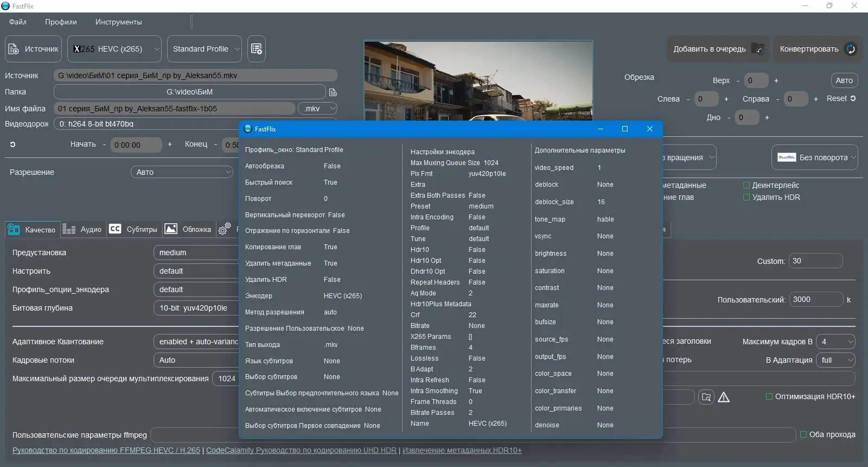The height and width of the screenshot is (467, 868).
Task: Click the Custom value field showing 30
Action: pos(815,261)
